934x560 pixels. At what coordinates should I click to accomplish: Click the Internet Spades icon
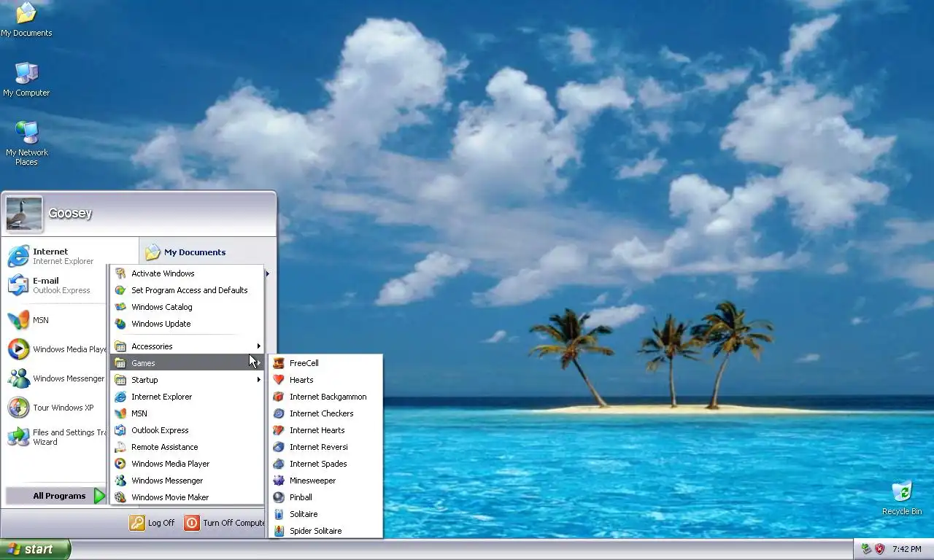[278, 464]
